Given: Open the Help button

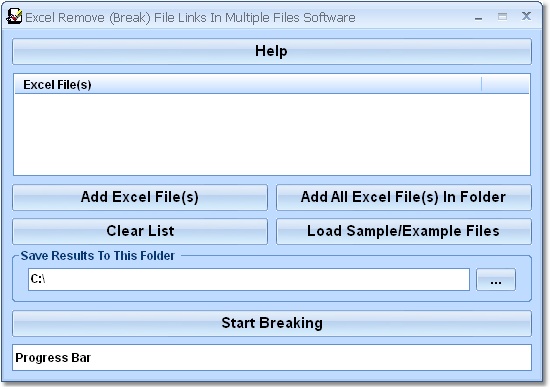Looking at the screenshot, I should (272, 52).
